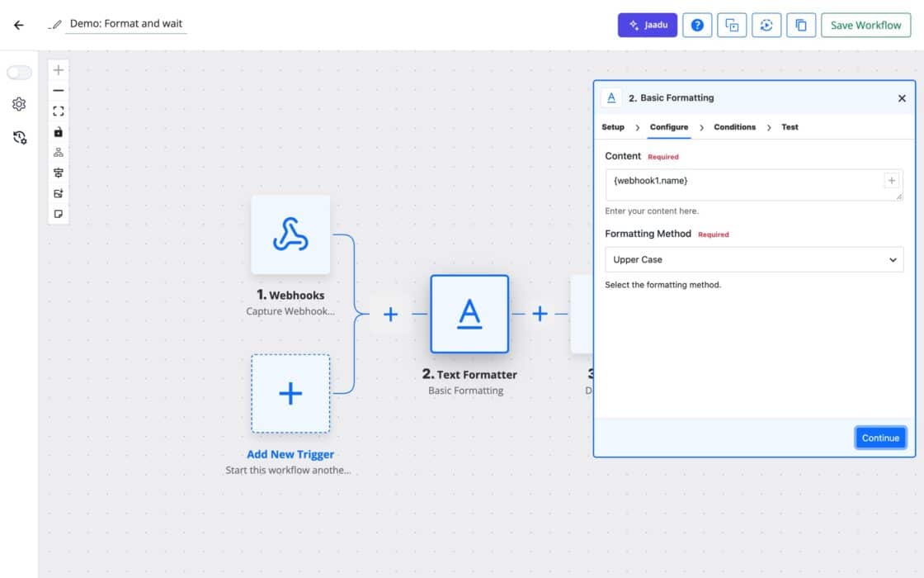Add a sticky note to canvas
The height and width of the screenshot is (578, 924).
tap(59, 214)
